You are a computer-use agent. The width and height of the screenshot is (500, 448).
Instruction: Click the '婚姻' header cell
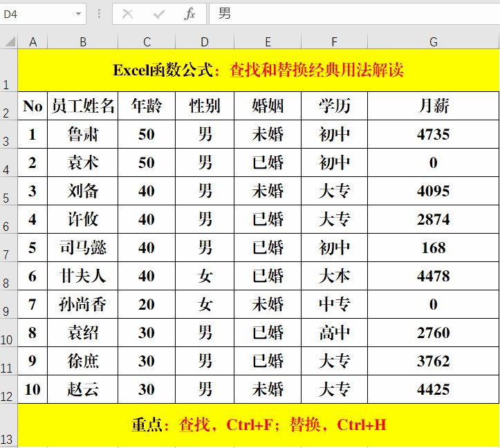tap(268, 106)
